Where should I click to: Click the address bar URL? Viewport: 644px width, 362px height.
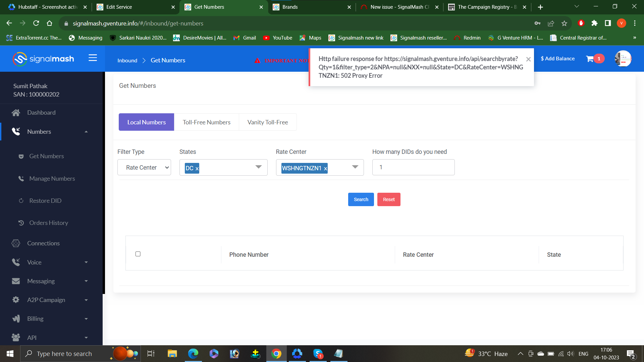click(138, 23)
